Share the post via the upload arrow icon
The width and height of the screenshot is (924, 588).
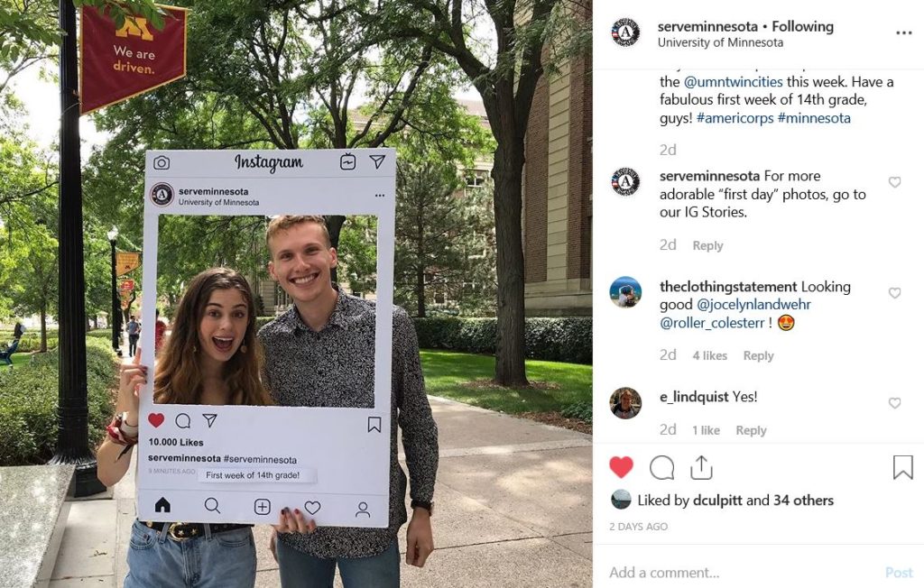coord(701,467)
